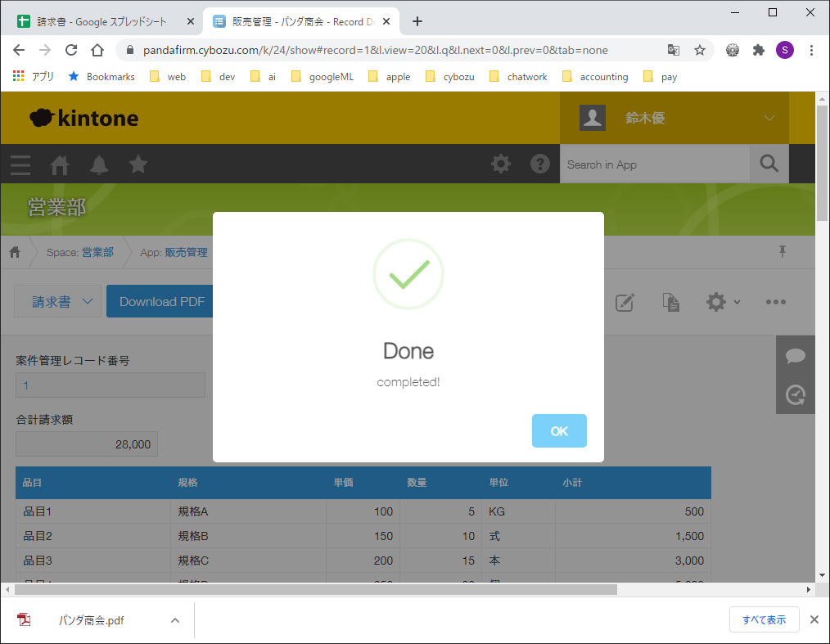Open the help question mark icon
The height and width of the screenshot is (644, 830).
pos(540,164)
